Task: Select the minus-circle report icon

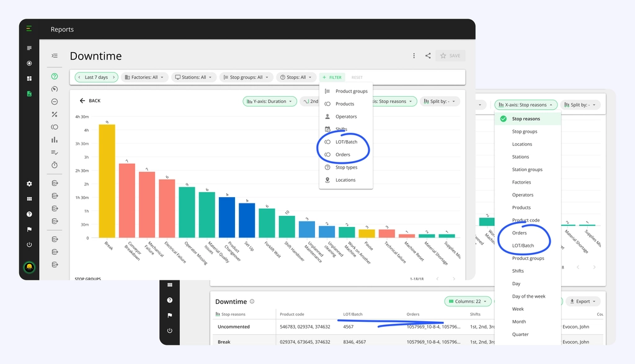Action: [55, 102]
